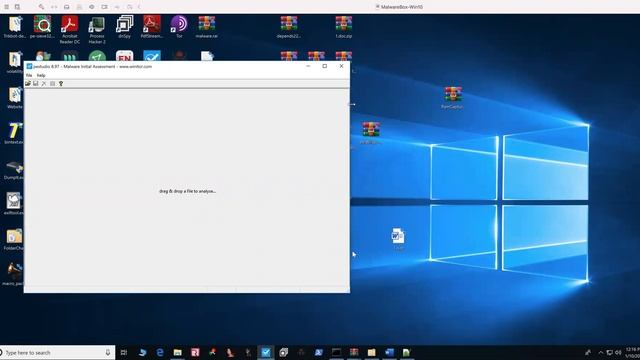
Task: Select the WinRAR archive beside the pestudio window
Action: pyautogui.click(x=371, y=133)
